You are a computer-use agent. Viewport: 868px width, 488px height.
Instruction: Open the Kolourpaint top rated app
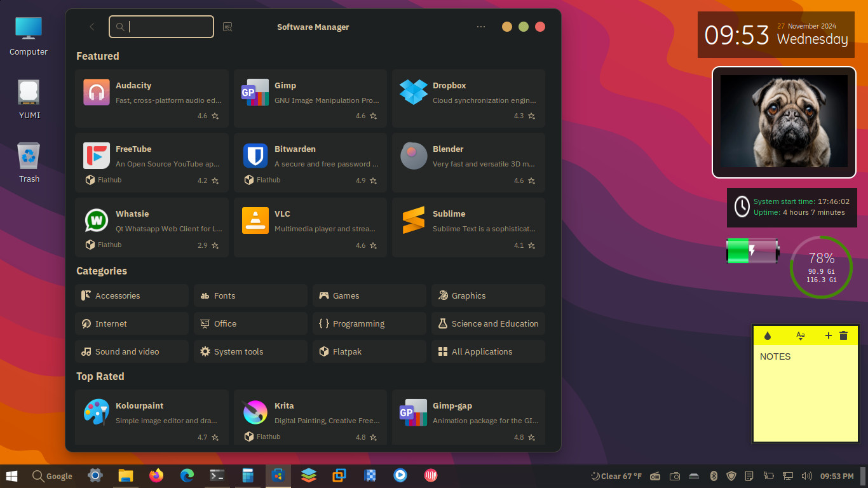coord(152,417)
